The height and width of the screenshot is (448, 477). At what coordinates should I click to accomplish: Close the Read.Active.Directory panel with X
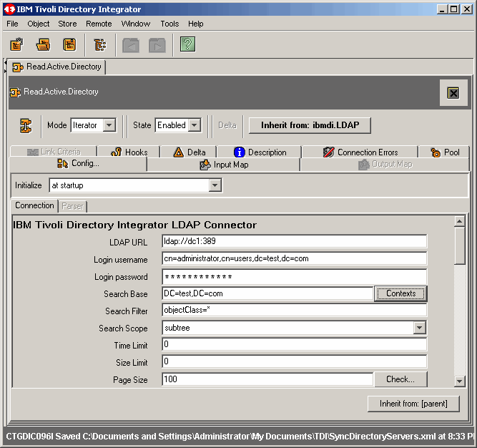click(x=453, y=93)
